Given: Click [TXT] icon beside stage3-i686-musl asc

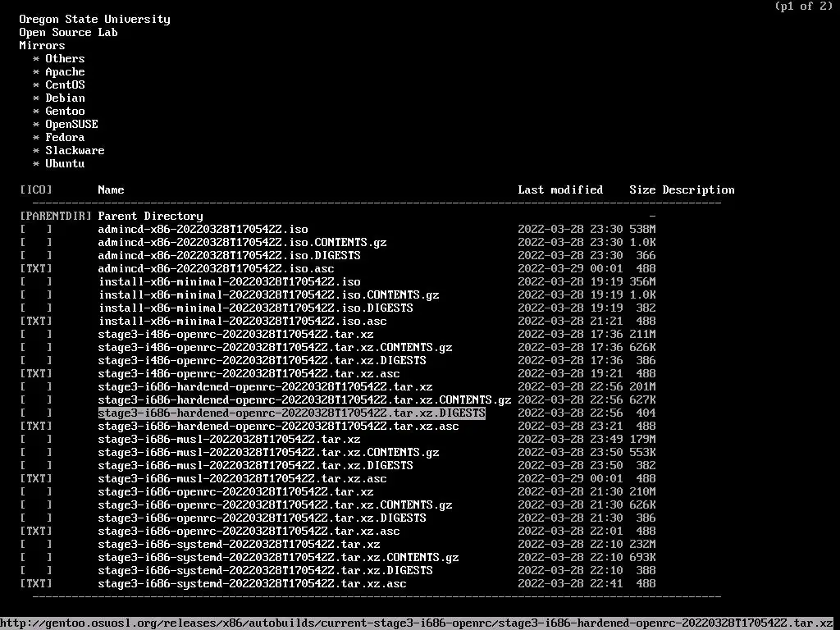Looking at the screenshot, I should tap(36, 478).
